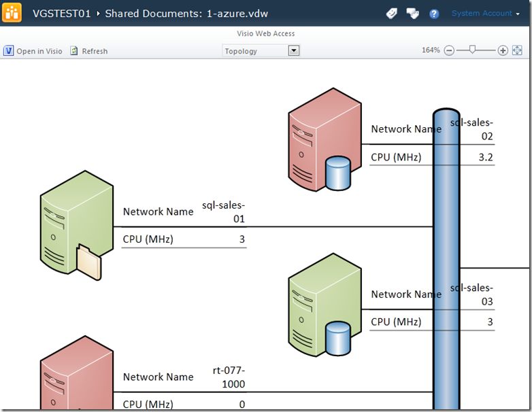Click the breadcrumb arrow separator
The image size is (532, 412).
(98, 14)
